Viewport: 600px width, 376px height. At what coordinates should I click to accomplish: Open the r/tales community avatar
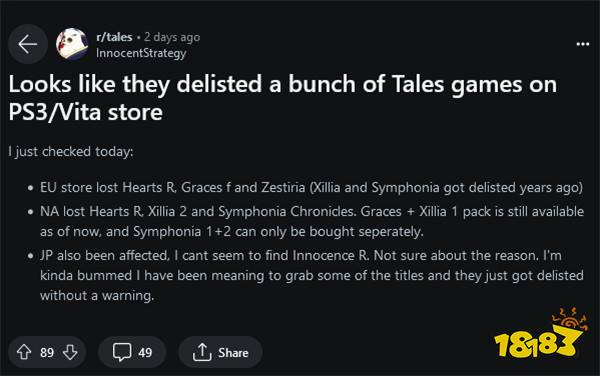pos(72,44)
